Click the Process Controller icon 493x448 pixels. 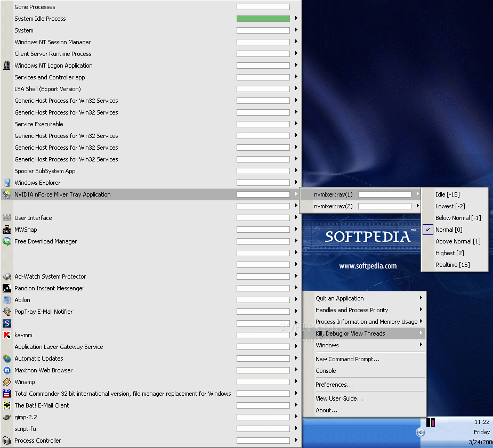pyautogui.click(x=6, y=441)
